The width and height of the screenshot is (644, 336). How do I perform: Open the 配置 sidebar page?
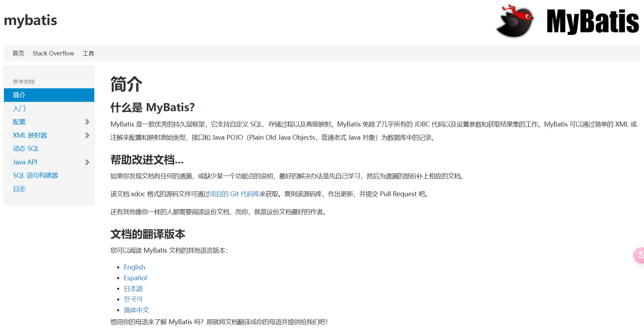(x=19, y=122)
